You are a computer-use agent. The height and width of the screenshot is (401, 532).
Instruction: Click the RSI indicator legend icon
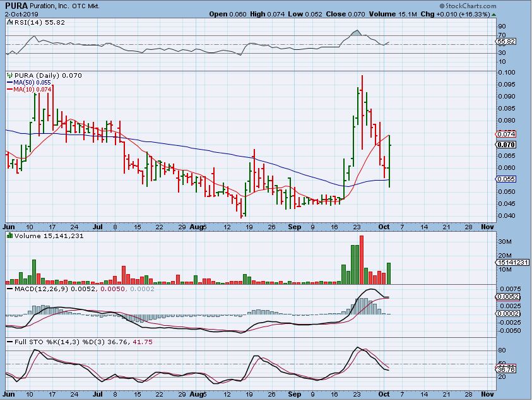click(9, 22)
